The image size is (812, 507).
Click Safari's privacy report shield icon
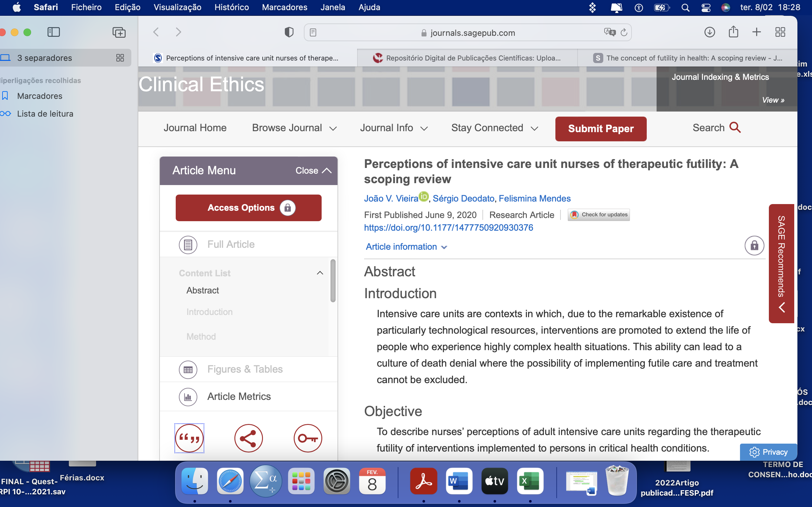point(289,32)
